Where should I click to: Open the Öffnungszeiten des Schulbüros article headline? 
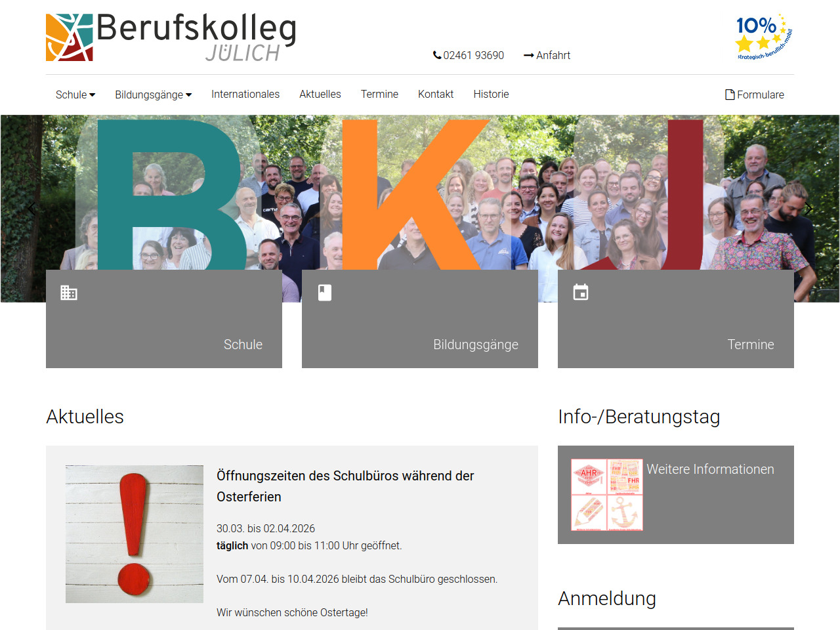pyautogui.click(x=345, y=486)
